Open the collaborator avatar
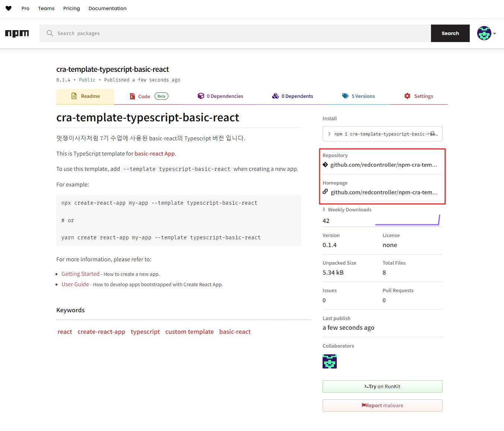 point(330,361)
